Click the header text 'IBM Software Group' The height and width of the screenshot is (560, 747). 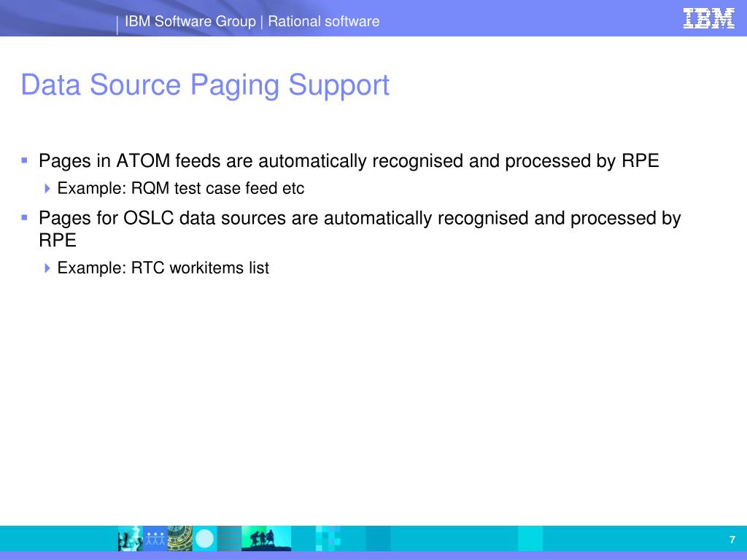pyautogui.click(x=190, y=21)
